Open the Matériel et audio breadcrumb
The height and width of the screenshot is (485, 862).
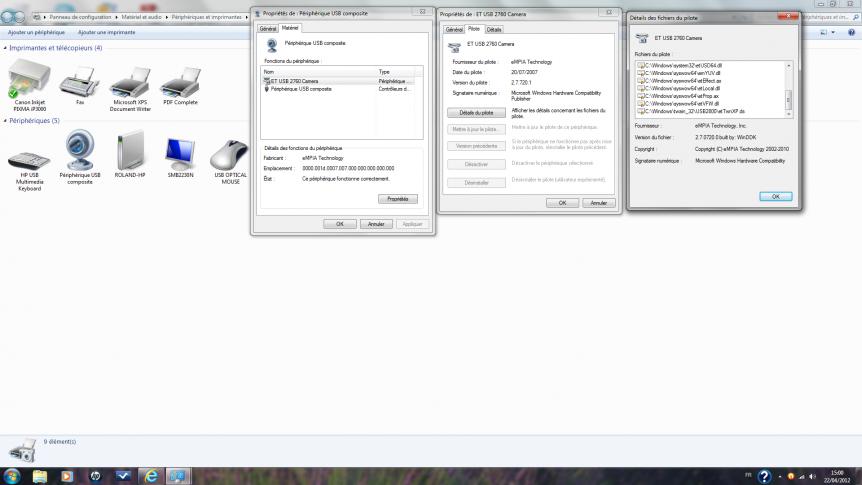[x=141, y=17]
